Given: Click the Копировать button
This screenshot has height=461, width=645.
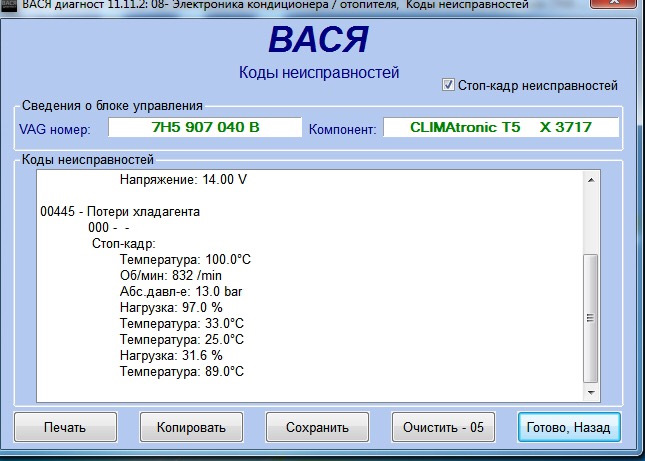Looking at the screenshot, I should (191, 427).
